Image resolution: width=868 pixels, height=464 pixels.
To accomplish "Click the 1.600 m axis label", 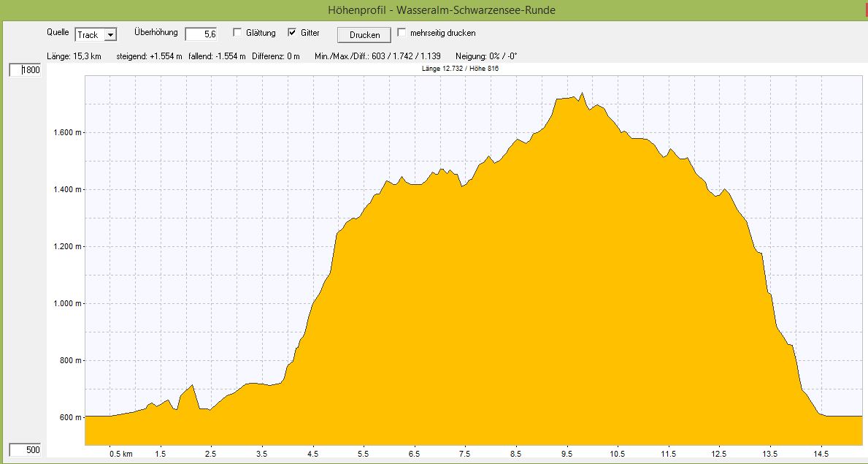I will click(x=68, y=132).
